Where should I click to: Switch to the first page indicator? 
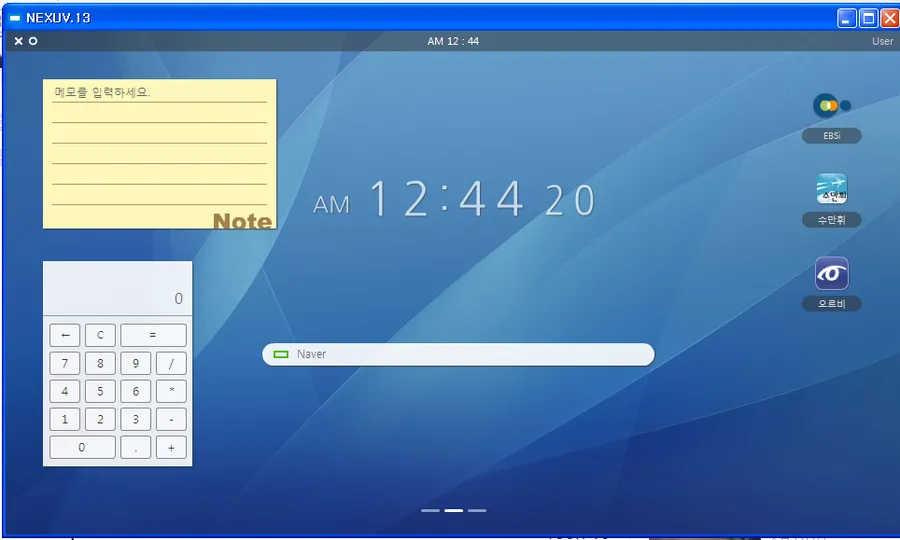[x=430, y=510]
